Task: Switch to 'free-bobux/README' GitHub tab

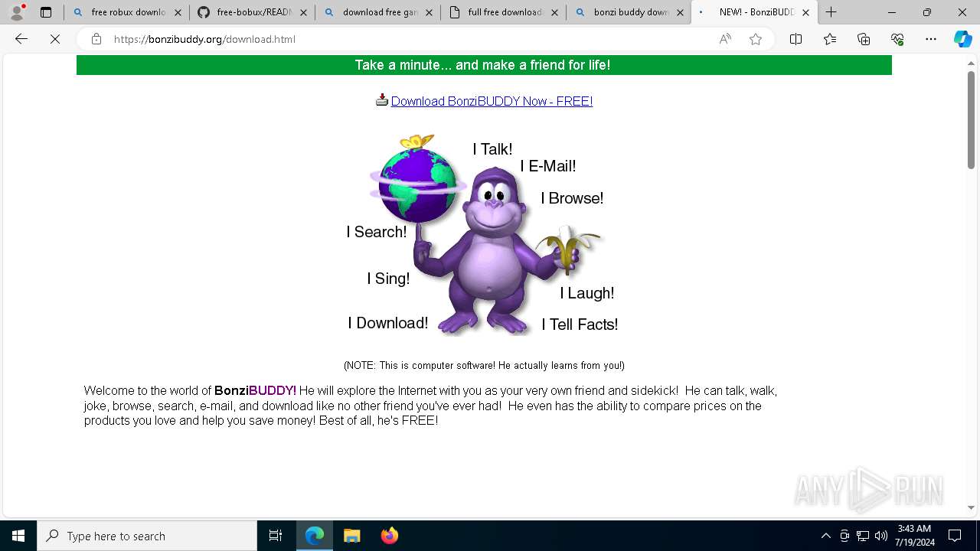Action: click(252, 12)
